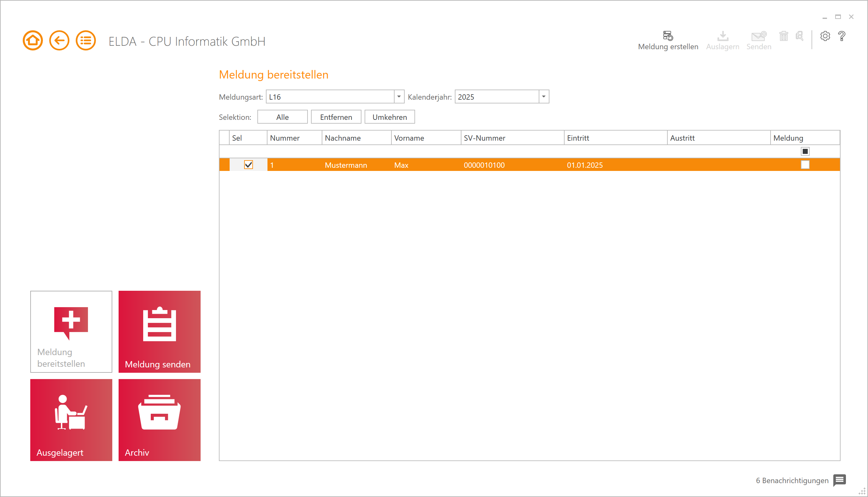Click the Umkehren selection button
The width and height of the screenshot is (868, 497).
(x=390, y=117)
